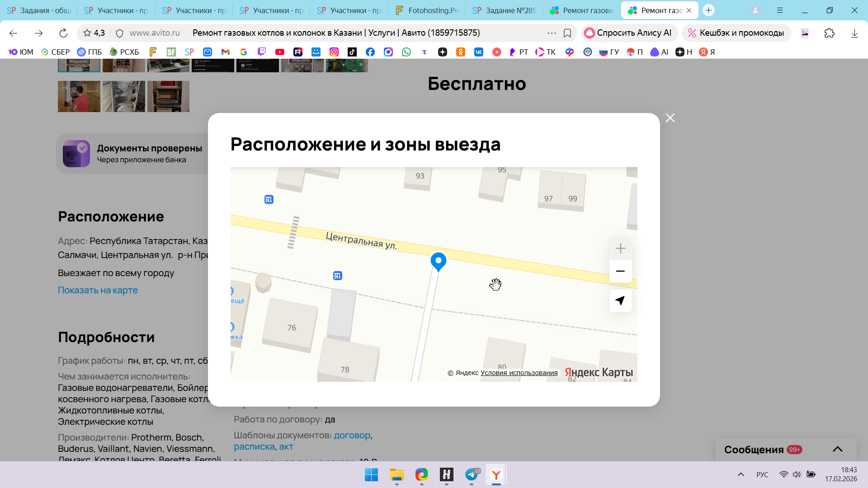
Task: Zoom out on the Yandex map
Action: tap(620, 271)
